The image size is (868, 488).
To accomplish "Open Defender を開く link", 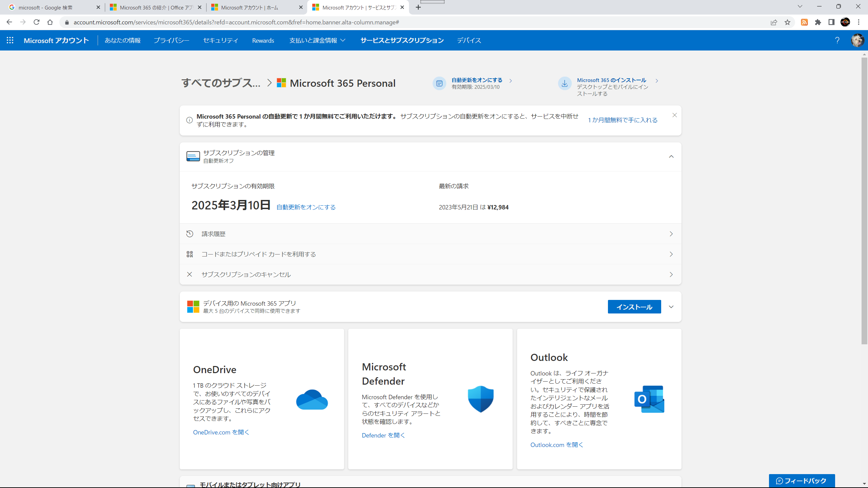I will (383, 435).
